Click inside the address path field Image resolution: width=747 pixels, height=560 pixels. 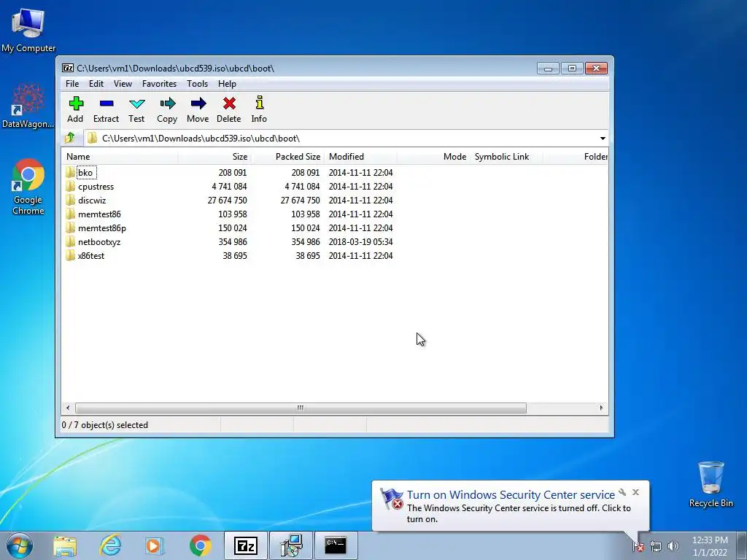click(x=341, y=138)
